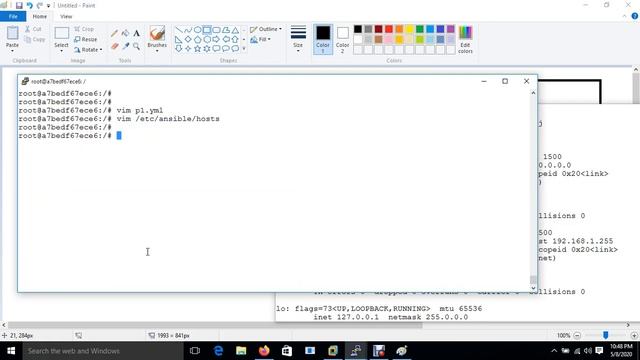
Task: Open the Customize Quick Access Toolbar arrow
Action: [48, 6]
